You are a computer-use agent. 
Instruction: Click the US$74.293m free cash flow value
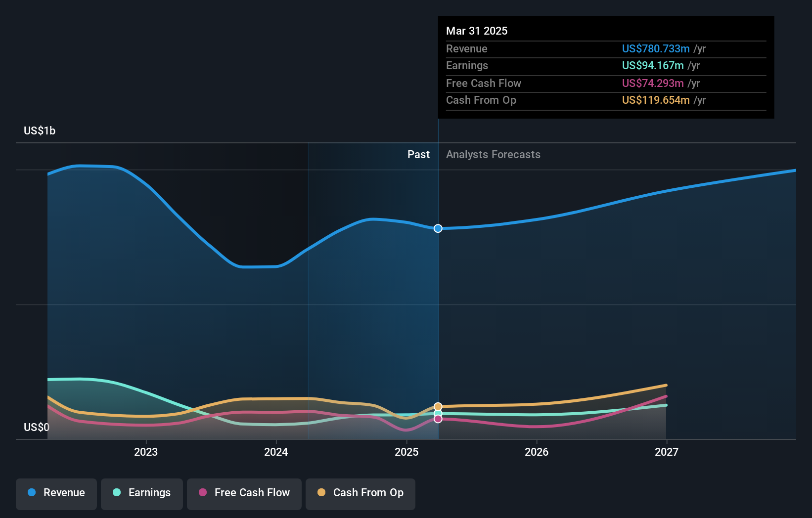(x=653, y=83)
